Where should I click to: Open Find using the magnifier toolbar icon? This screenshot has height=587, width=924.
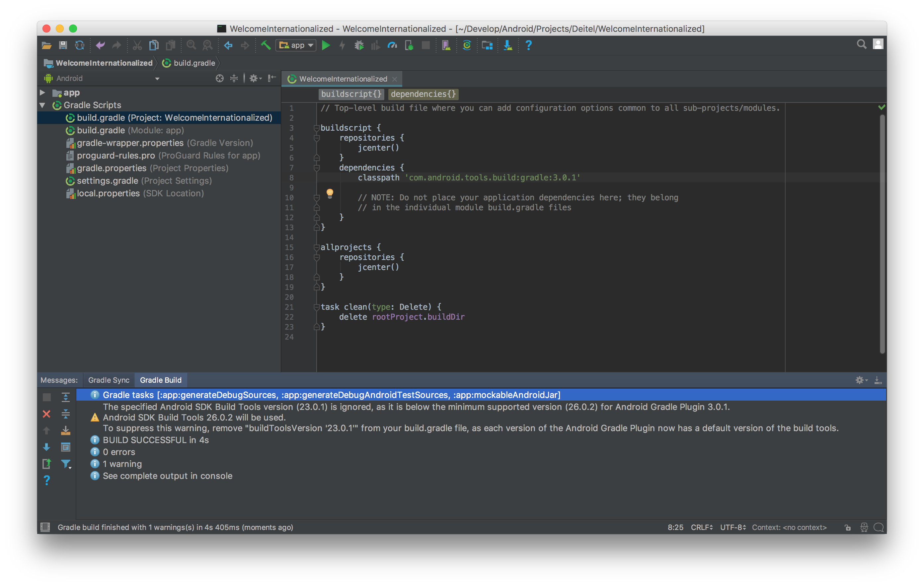[x=191, y=46]
